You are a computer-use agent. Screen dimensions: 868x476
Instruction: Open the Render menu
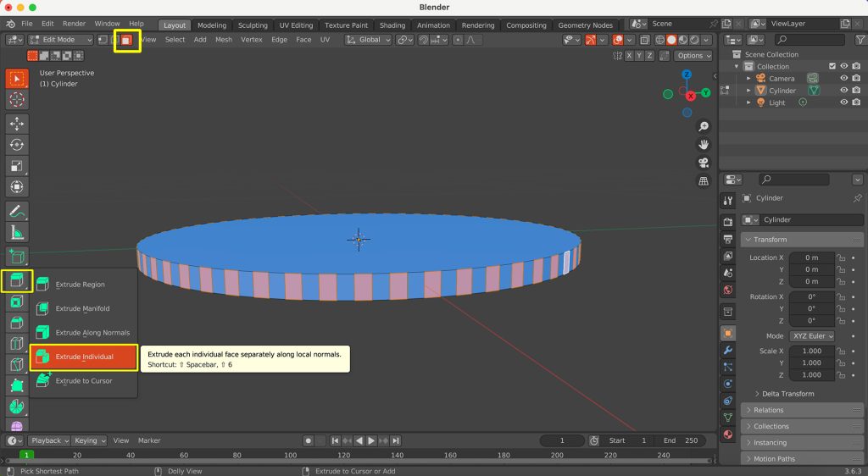click(74, 24)
